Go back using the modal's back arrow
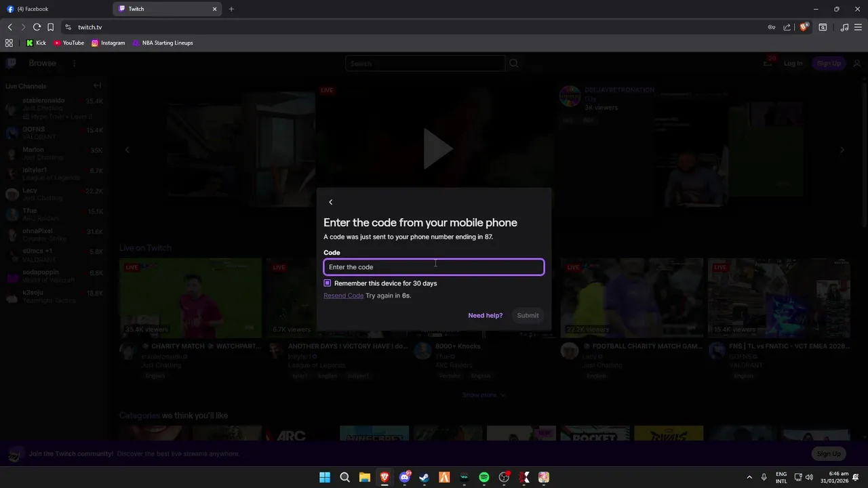 tap(330, 202)
